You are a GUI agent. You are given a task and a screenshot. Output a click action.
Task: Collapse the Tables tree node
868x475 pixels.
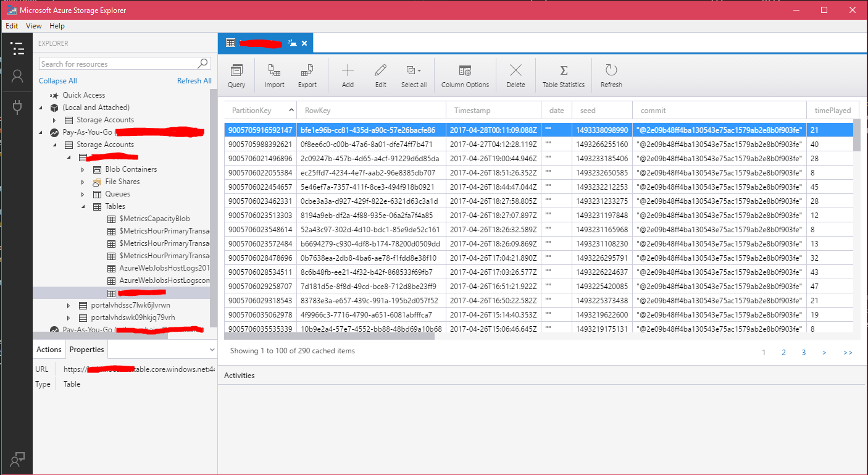click(83, 206)
